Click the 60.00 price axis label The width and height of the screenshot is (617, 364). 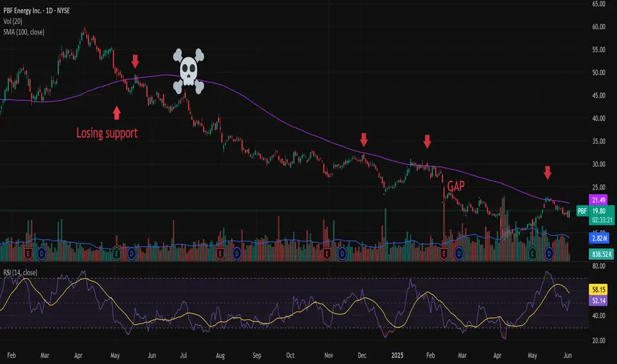(x=598, y=26)
